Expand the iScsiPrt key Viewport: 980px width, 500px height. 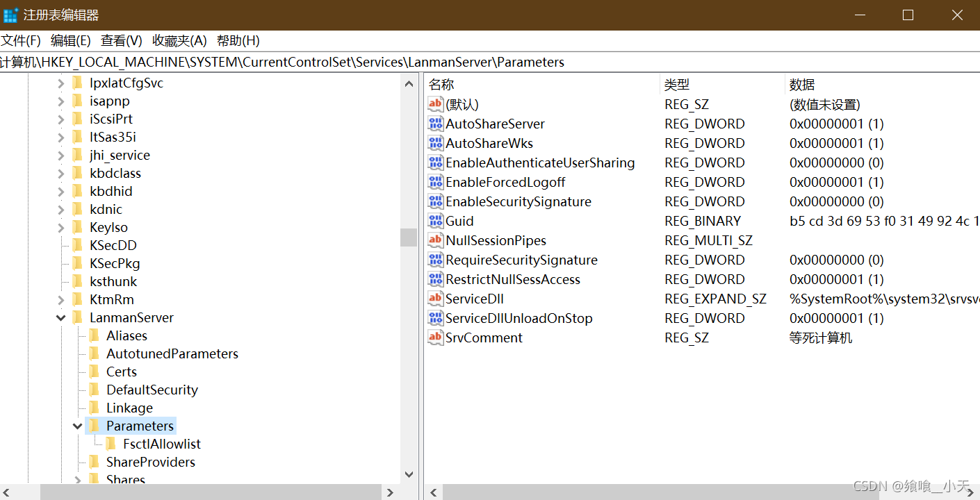point(60,119)
